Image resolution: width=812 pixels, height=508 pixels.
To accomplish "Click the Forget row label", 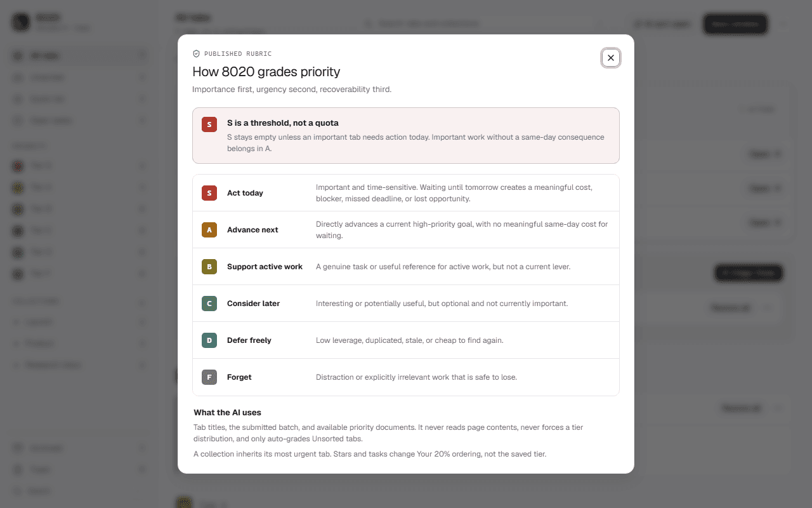I will tap(239, 377).
